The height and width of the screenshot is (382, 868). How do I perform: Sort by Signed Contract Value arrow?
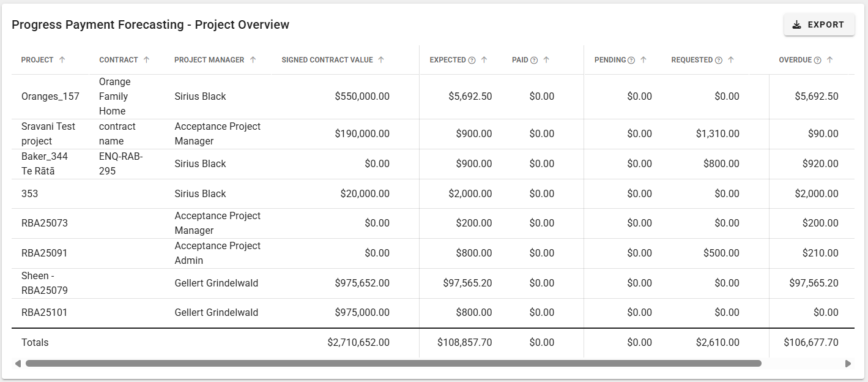pyautogui.click(x=381, y=60)
